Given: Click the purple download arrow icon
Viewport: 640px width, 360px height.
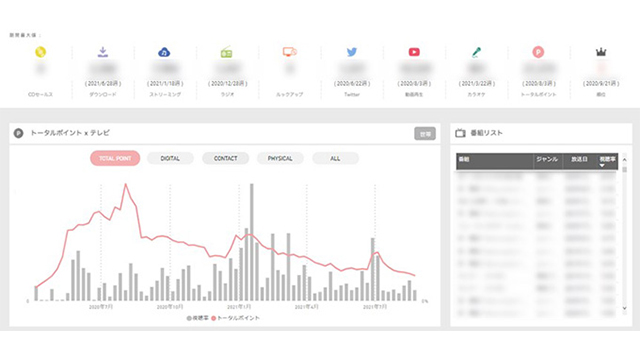Looking at the screenshot, I should [103, 52].
